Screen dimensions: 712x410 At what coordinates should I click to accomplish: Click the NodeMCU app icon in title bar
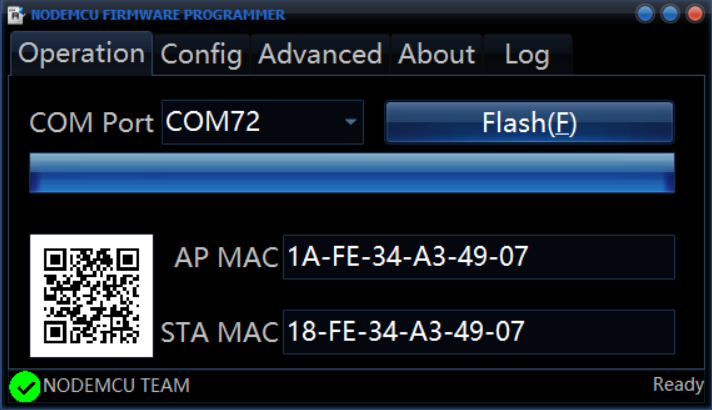[16, 15]
